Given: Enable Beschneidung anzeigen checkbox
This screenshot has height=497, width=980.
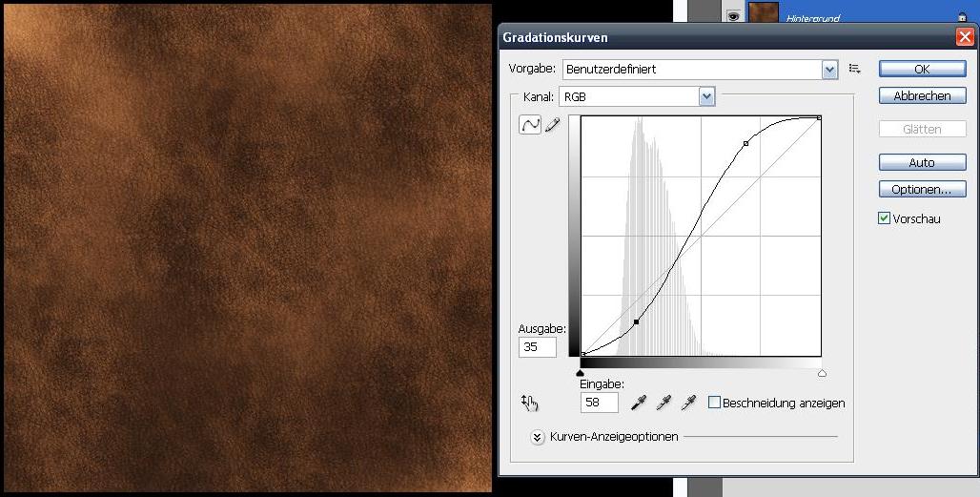Looking at the screenshot, I should [714, 403].
